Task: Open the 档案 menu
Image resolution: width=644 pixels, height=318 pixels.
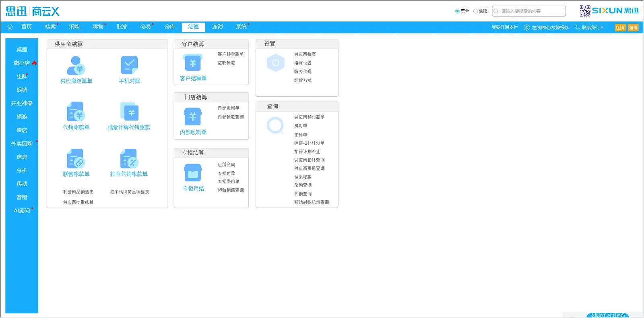Action: pyautogui.click(x=50, y=27)
